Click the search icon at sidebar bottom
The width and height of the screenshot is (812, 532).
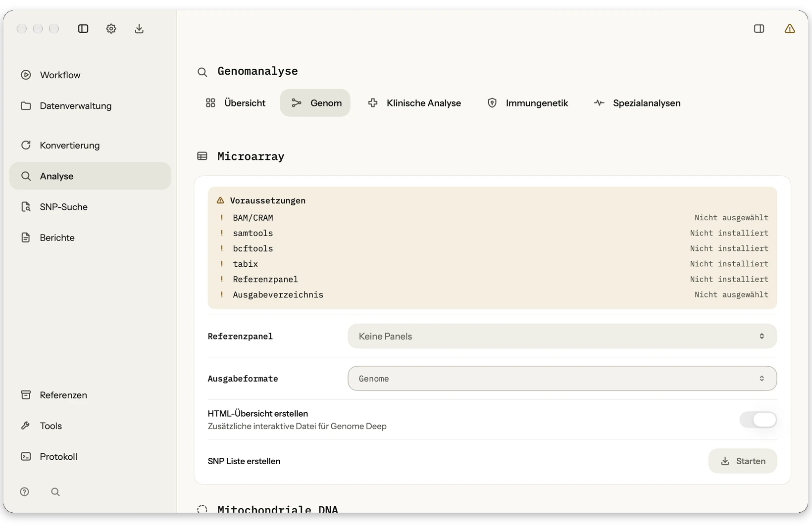55,492
